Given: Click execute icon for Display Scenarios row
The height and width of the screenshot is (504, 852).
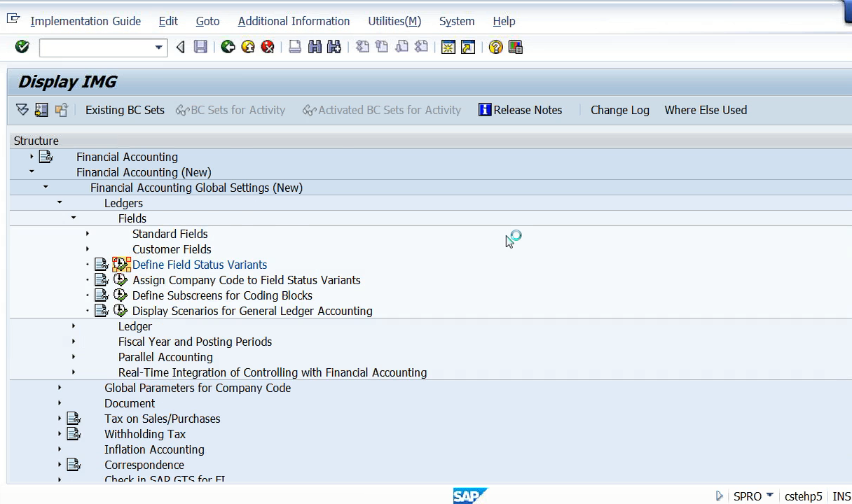Looking at the screenshot, I should pyautogui.click(x=121, y=311).
